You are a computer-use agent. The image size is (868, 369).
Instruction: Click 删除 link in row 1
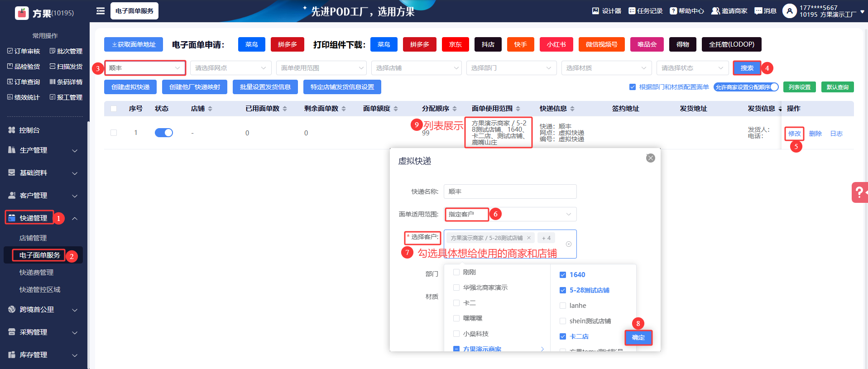tap(815, 134)
